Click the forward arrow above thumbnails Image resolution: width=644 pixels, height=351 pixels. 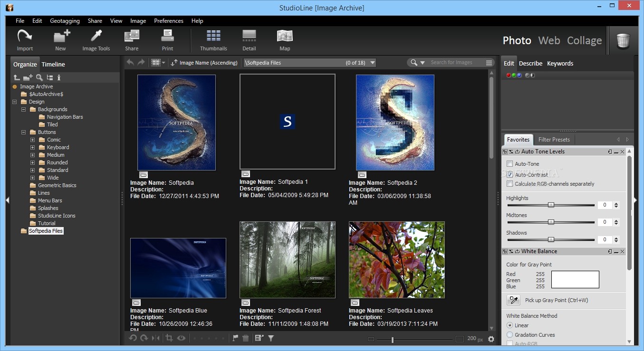pos(141,62)
